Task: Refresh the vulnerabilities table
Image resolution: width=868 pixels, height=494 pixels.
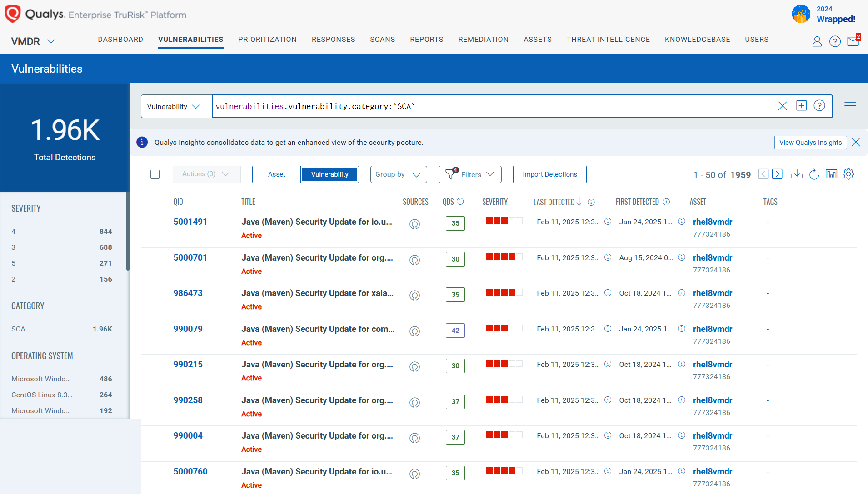Action: pos(814,174)
